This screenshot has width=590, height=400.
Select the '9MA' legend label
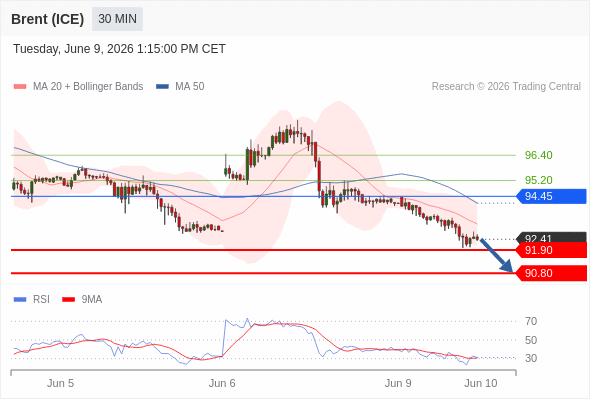click(x=92, y=300)
